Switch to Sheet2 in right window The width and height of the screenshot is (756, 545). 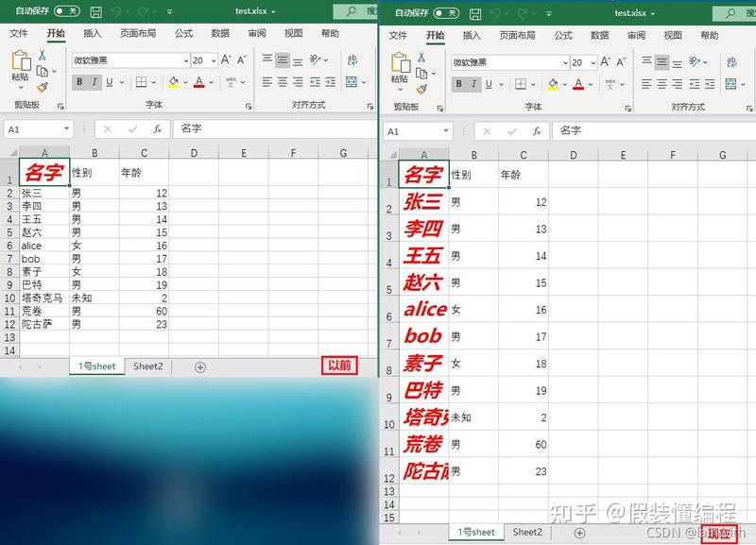[527, 532]
